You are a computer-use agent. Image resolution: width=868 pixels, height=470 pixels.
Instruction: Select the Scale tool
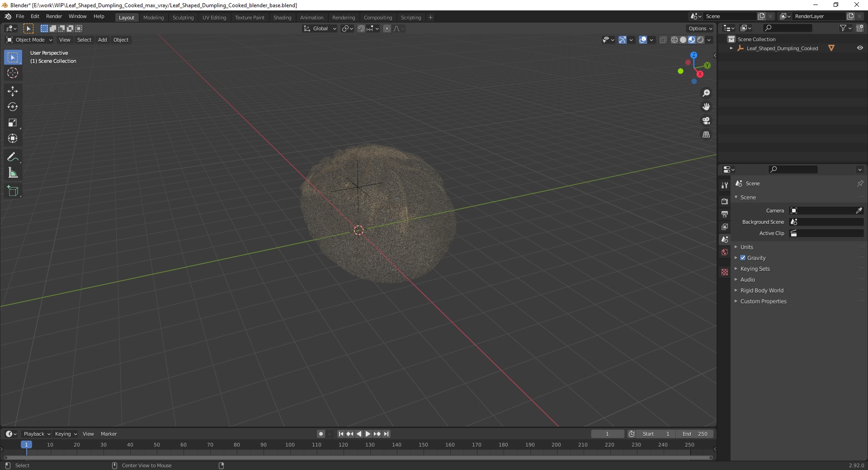[x=13, y=123]
